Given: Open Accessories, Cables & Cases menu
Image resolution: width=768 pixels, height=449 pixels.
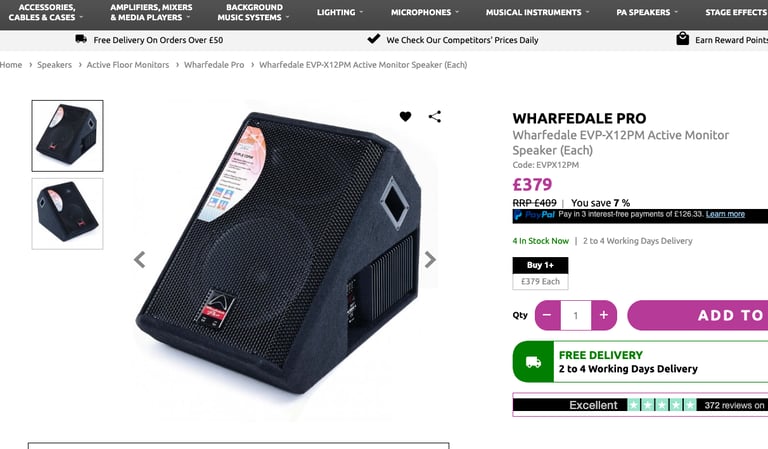Looking at the screenshot, I should click(46, 13).
